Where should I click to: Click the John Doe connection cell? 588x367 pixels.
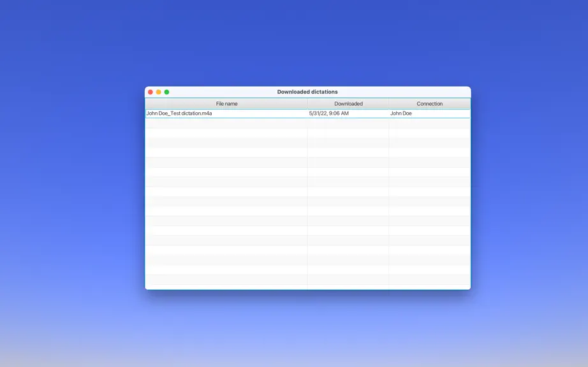(401, 113)
